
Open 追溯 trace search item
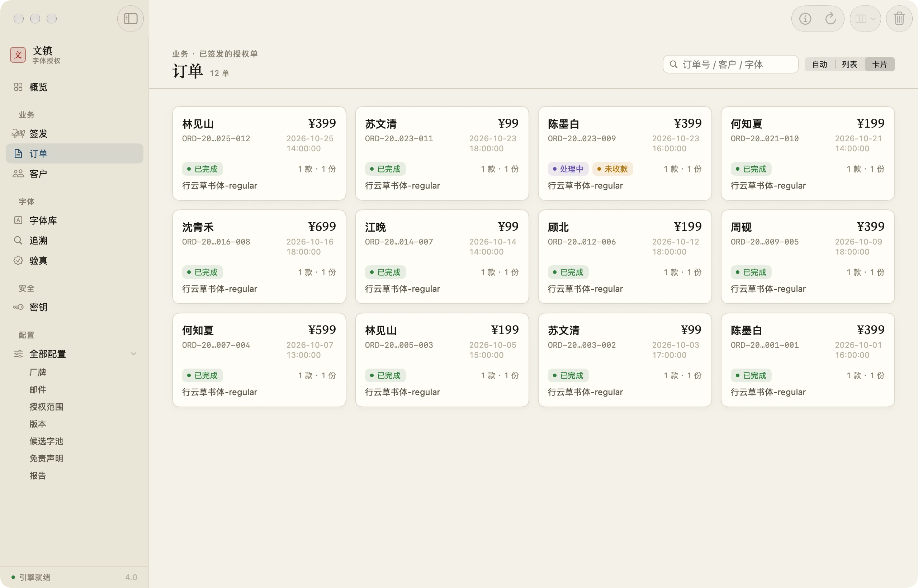75,241
